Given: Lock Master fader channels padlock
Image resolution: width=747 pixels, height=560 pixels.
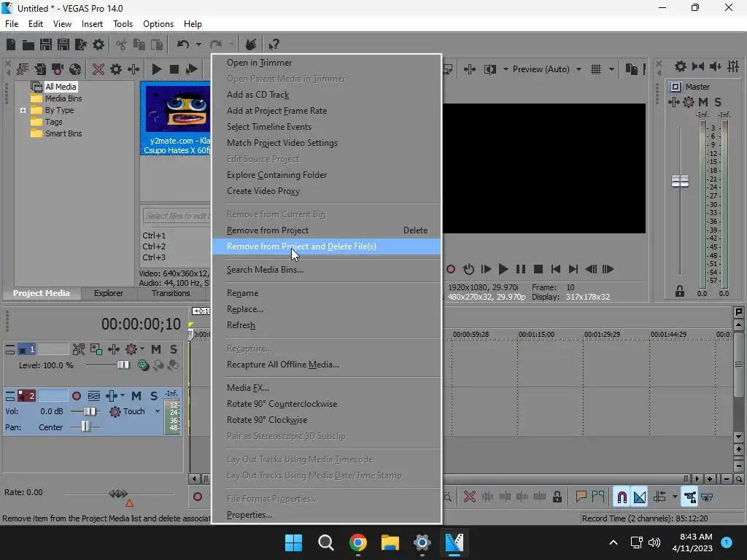Looking at the screenshot, I should [x=680, y=292].
